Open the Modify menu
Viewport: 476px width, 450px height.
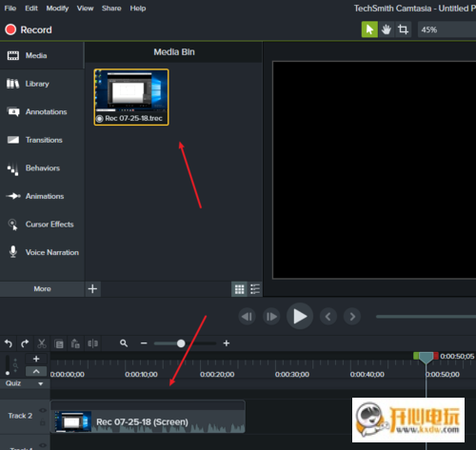point(57,9)
